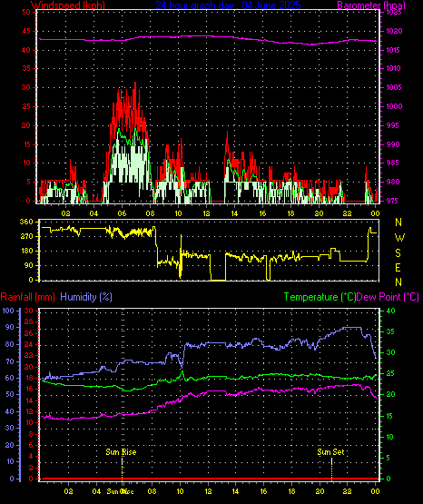Click value 50 on the windspeed axis
This screenshot has width=423, height=504.
[x=26, y=12]
